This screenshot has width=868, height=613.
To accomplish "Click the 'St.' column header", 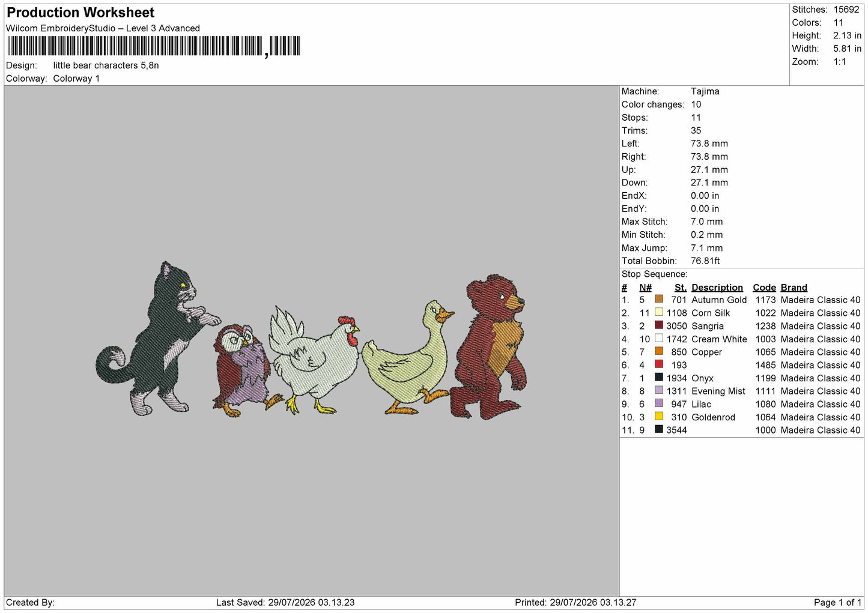I will tap(681, 288).
